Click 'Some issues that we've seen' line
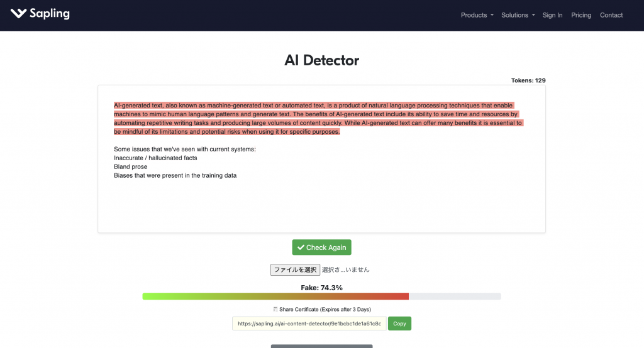 pyautogui.click(x=185, y=150)
